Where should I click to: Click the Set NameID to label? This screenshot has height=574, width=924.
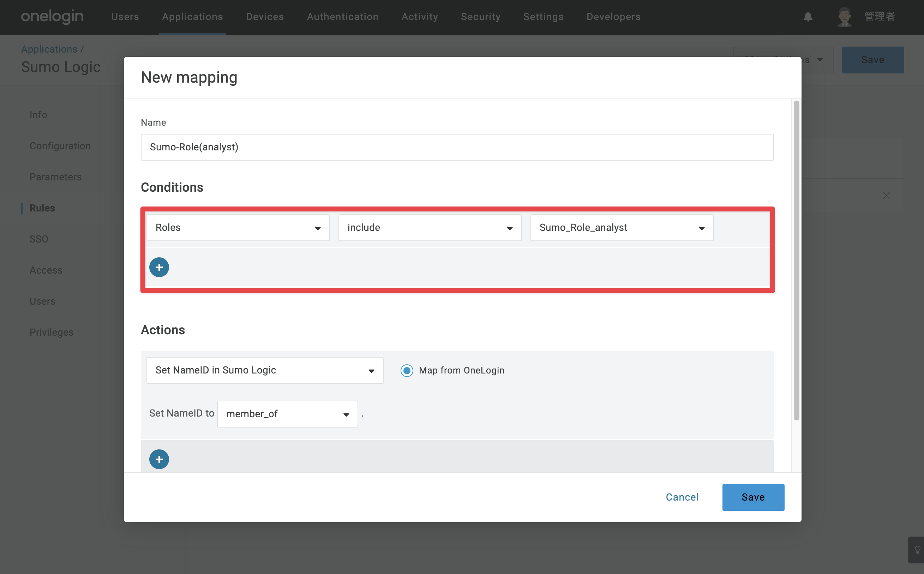[x=182, y=413]
